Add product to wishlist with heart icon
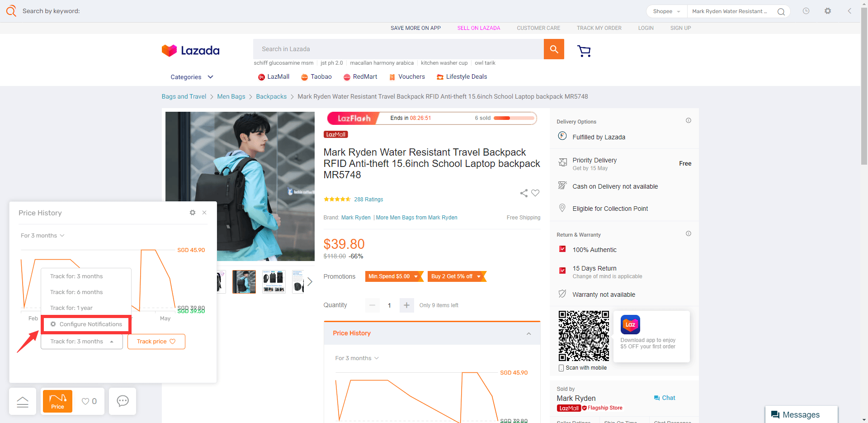Viewport: 868px width, 423px height. [535, 193]
